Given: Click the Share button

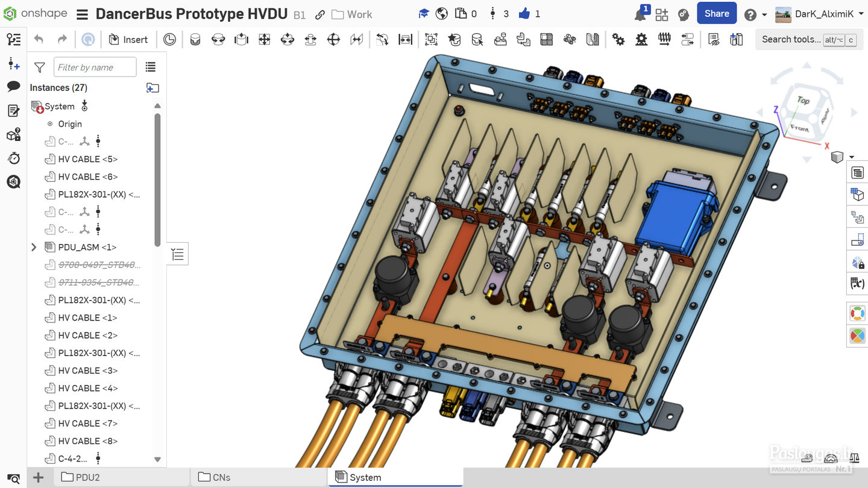Looking at the screenshot, I should [x=717, y=13].
